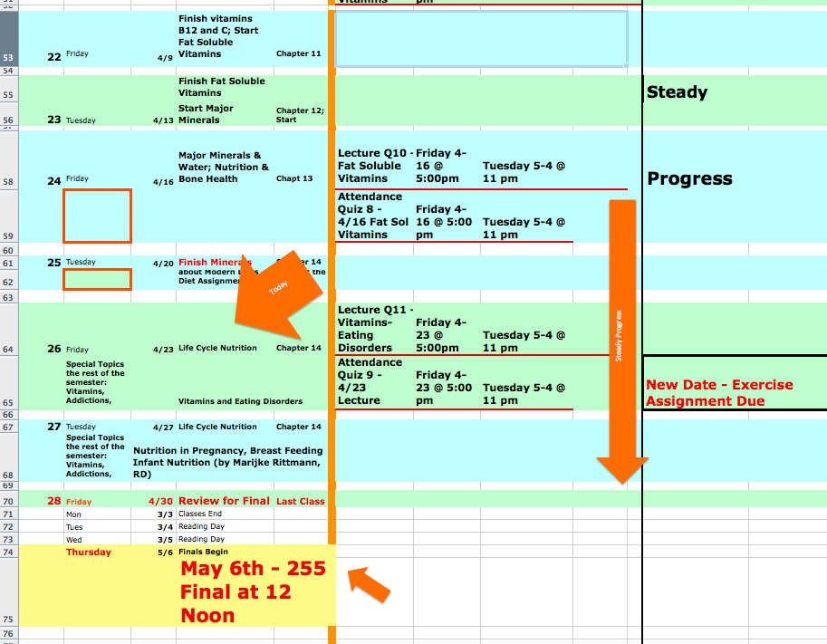Click row header 75
The width and height of the screenshot is (827, 644).
click(x=8, y=620)
